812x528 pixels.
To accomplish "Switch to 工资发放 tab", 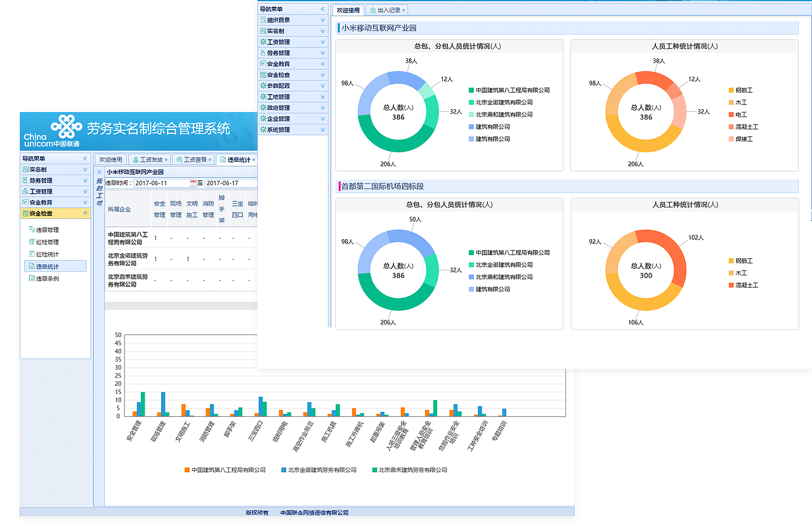I will pos(148,159).
